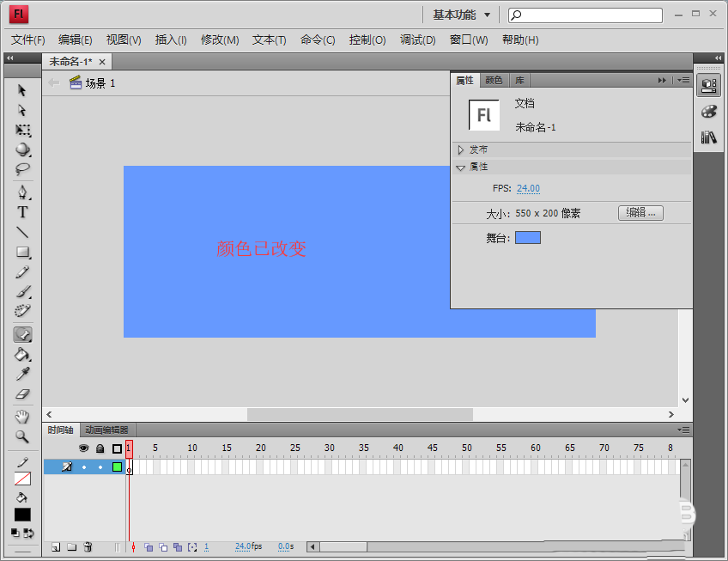Image resolution: width=728 pixels, height=561 pixels.
Task: Select the Pen tool
Action: (22, 192)
